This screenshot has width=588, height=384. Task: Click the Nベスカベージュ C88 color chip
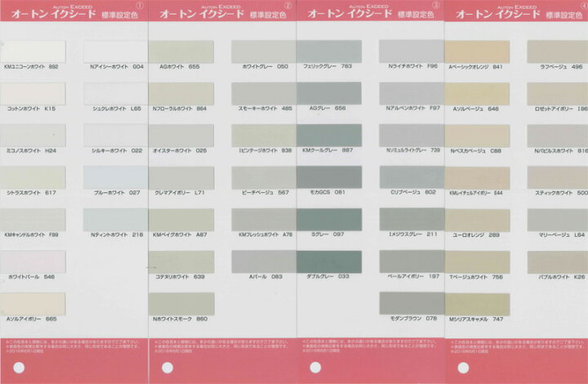(x=478, y=136)
